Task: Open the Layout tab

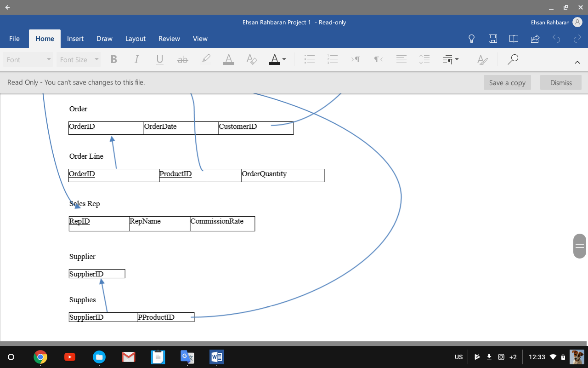Action: [136, 39]
